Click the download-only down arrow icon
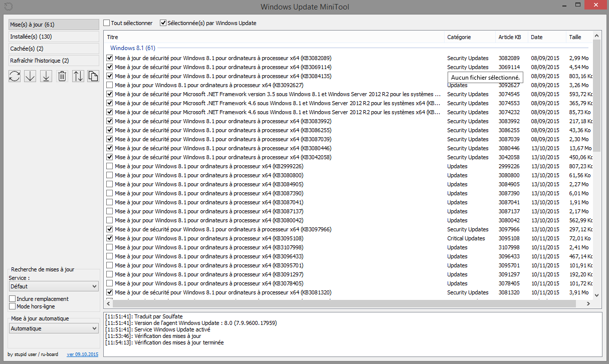Screen dimensions: 609x364 (30, 76)
